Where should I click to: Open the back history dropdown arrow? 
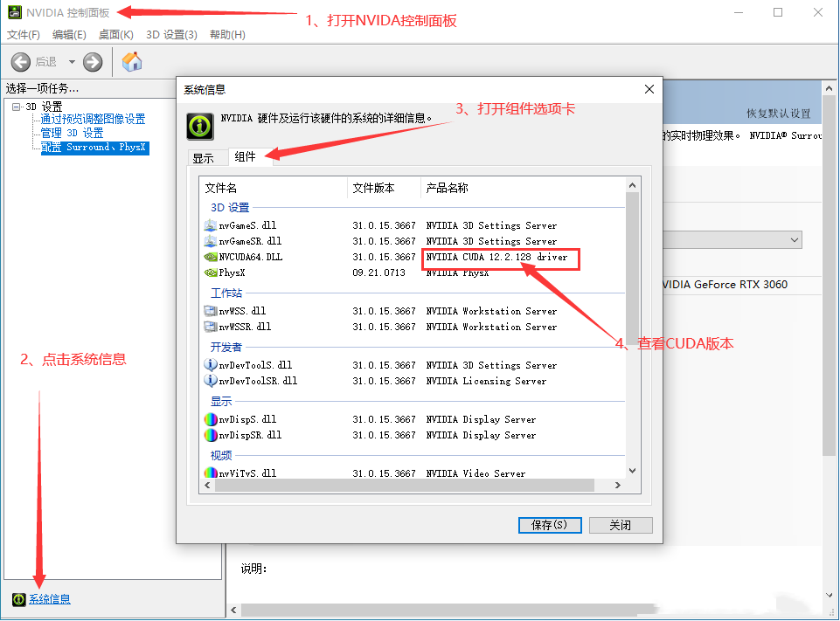pyautogui.click(x=72, y=62)
